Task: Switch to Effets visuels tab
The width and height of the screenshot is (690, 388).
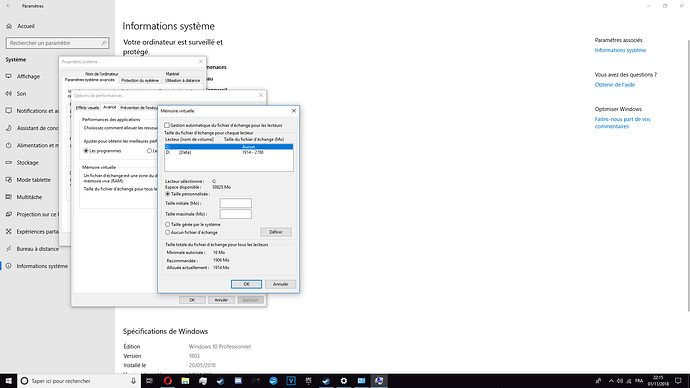Action: click(87, 108)
